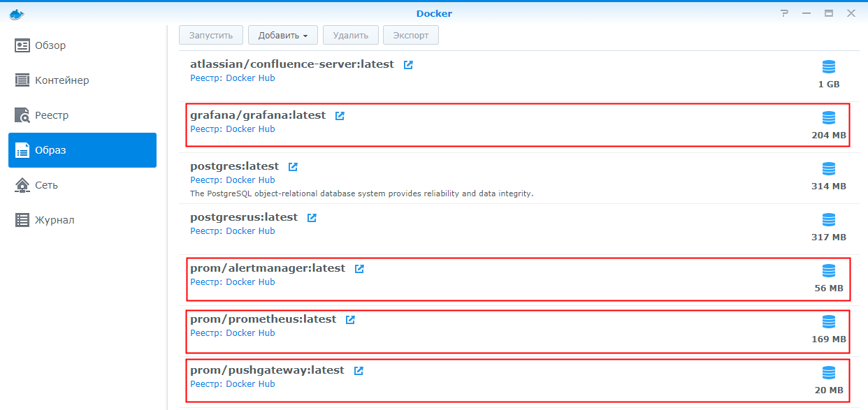Open the Контейнер section
Image resolution: width=868 pixels, height=410 pixels.
pyautogui.click(x=62, y=80)
